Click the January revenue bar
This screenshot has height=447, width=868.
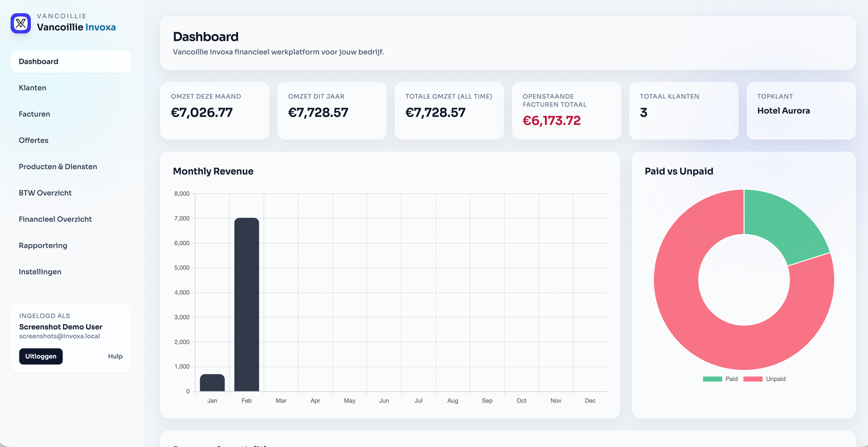coord(212,383)
